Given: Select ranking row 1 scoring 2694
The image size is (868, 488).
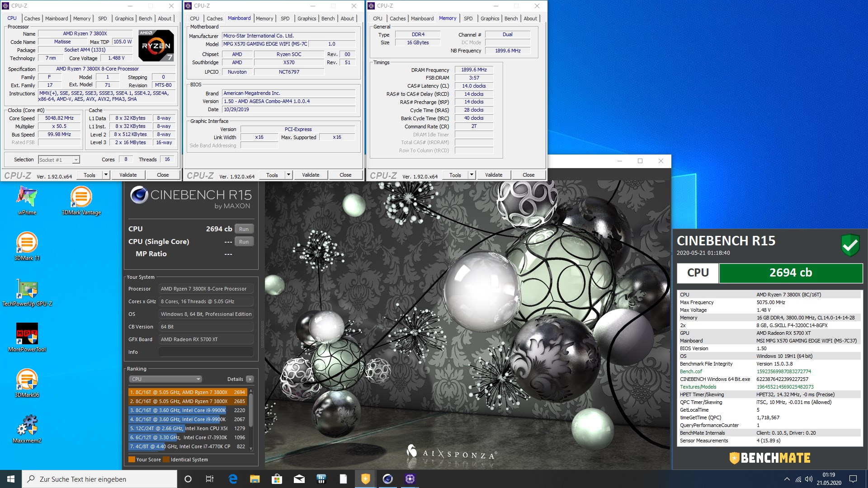Looking at the screenshot, I should [x=188, y=392].
